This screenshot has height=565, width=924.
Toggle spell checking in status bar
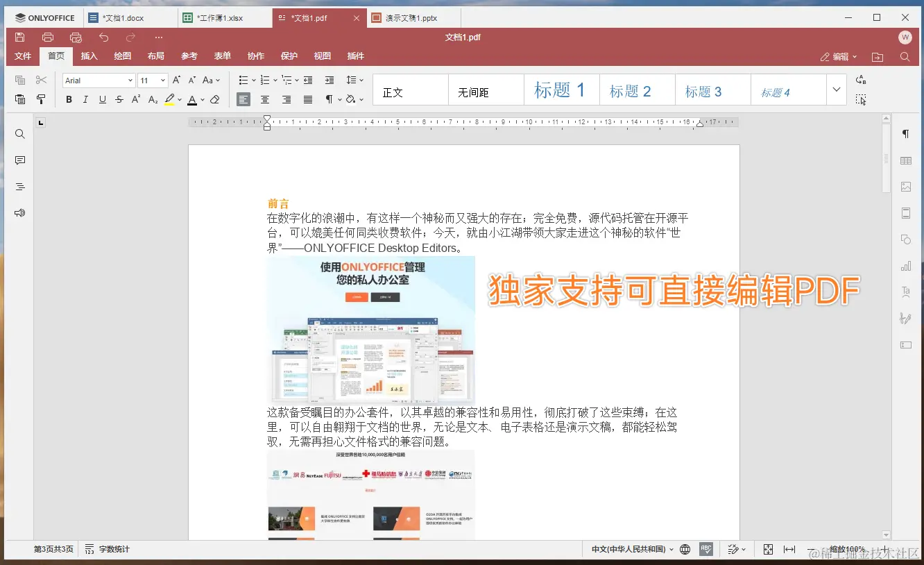click(x=706, y=549)
